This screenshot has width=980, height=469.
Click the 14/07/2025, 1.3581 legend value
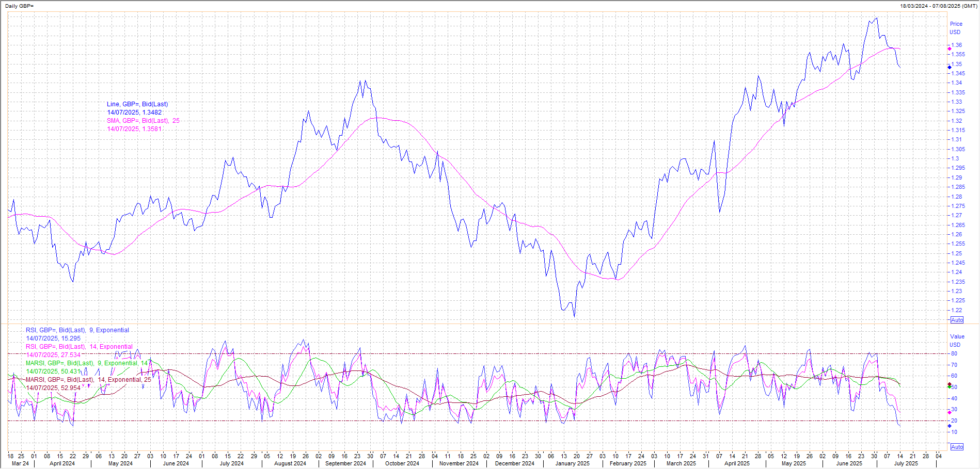134,129
